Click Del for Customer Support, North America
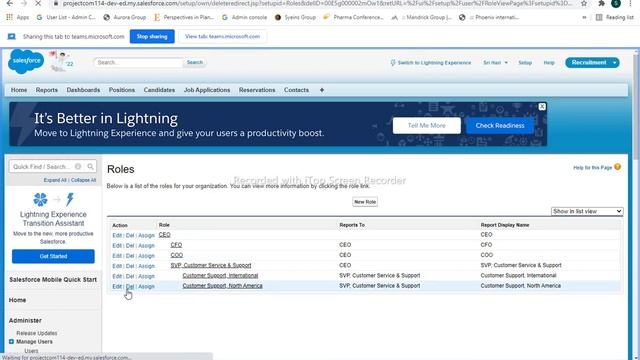This screenshot has width=640, height=360. tap(130, 287)
